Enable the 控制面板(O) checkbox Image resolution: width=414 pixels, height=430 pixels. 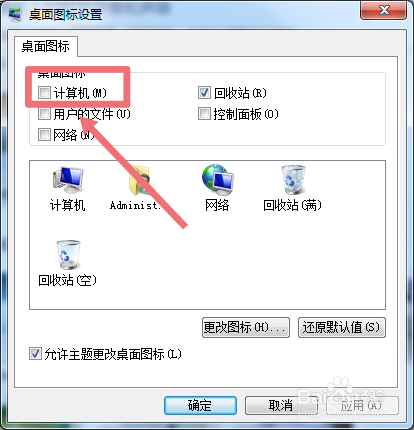tap(204, 114)
